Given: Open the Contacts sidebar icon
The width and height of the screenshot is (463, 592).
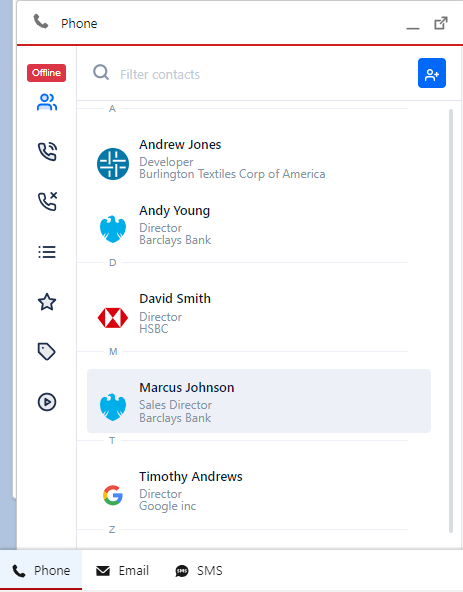Looking at the screenshot, I should [x=47, y=102].
